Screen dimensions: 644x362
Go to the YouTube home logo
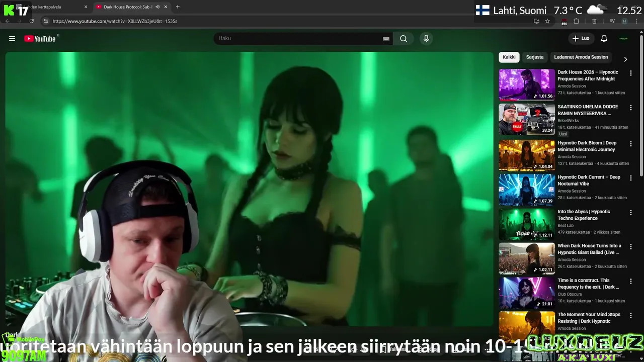[x=40, y=39]
